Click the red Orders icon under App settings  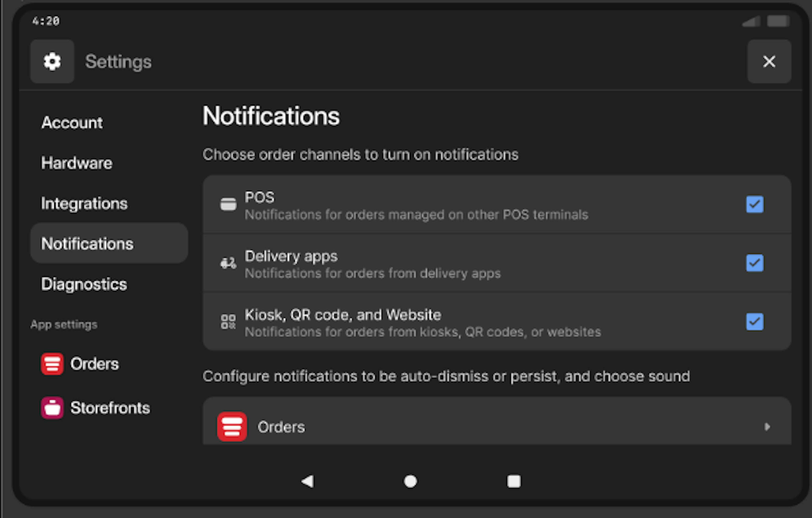pos(52,364)
